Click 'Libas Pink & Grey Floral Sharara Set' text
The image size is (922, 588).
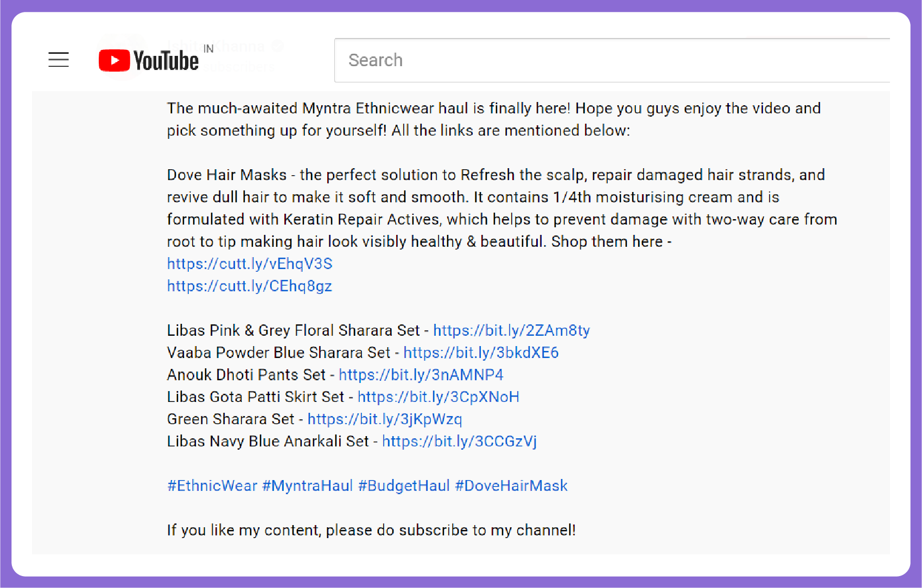[294, 330]
